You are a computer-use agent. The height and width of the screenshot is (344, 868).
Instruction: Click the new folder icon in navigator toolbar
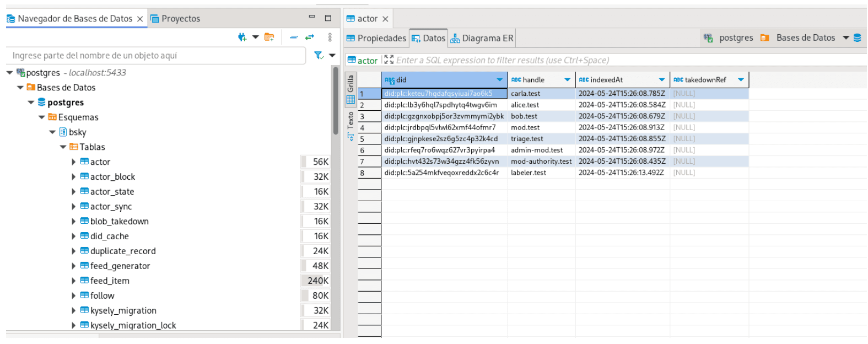coord(269,37)
